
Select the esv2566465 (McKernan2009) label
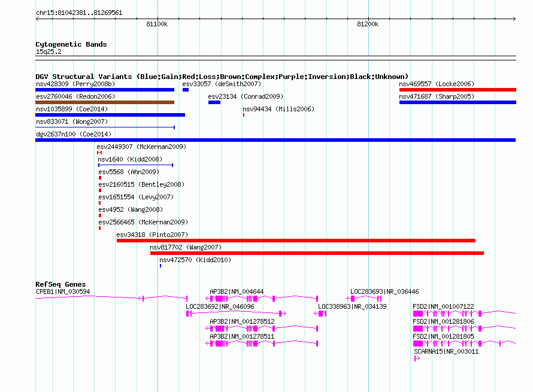click(x=143, y=222)
